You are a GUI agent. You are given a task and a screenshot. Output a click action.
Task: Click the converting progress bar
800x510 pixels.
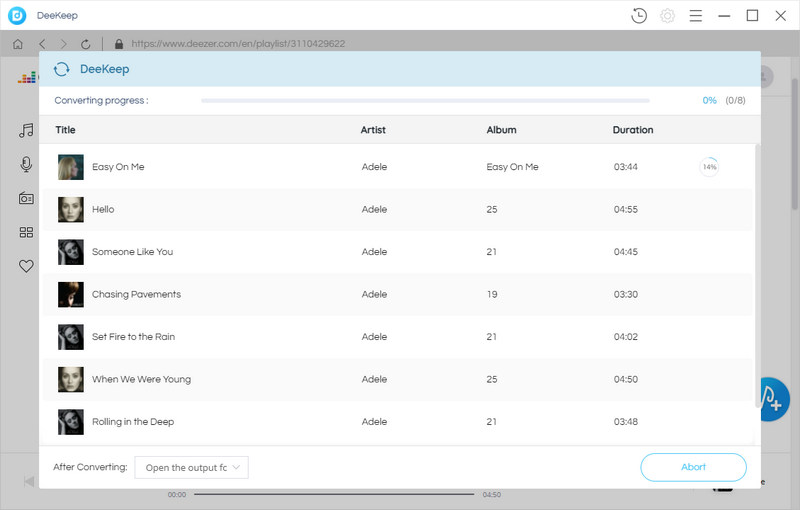pyautogui.click(x=425, y=100)
